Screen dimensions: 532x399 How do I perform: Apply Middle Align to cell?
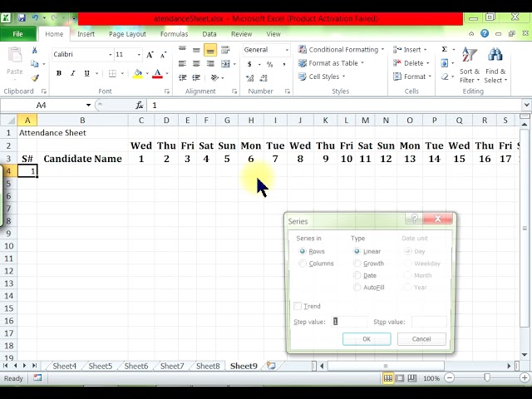click(x=196, y=50)
